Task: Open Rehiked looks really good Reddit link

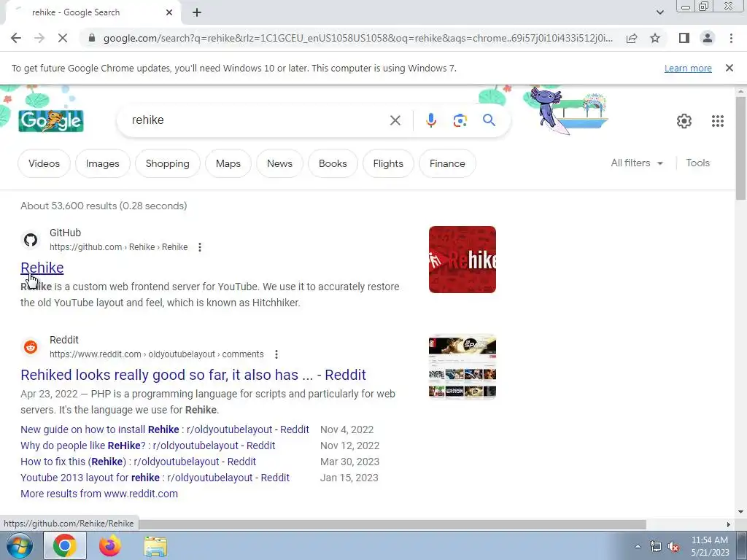Action: 193,375
